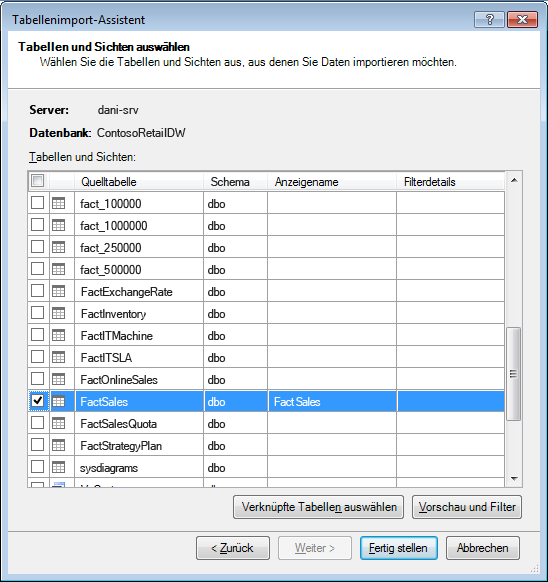The image size is (548, 582).
Task: Click Fertig stellen to finish import
Action: 398,548
